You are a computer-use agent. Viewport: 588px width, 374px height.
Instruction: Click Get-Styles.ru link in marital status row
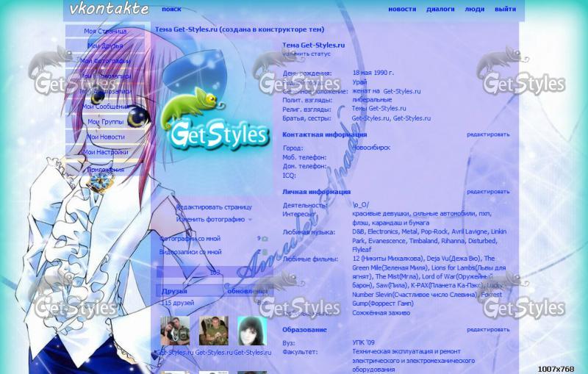(x=401, y=91)
